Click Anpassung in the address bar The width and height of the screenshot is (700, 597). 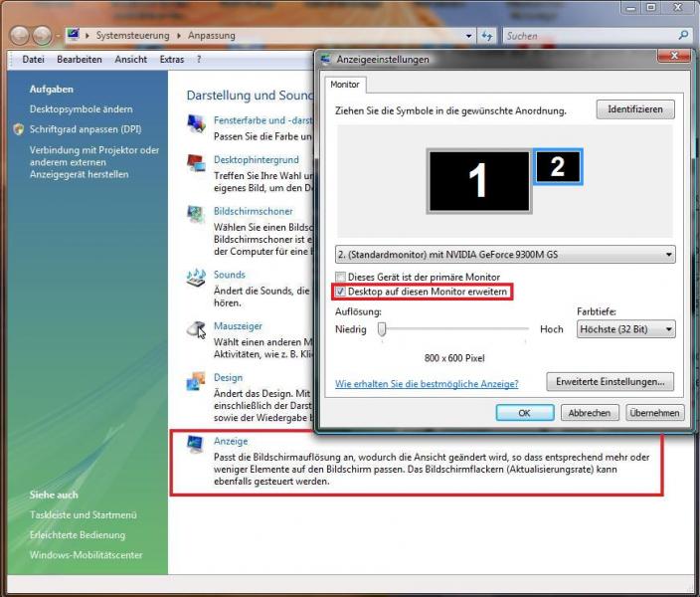pyautogui.click(x=211, y=35)
